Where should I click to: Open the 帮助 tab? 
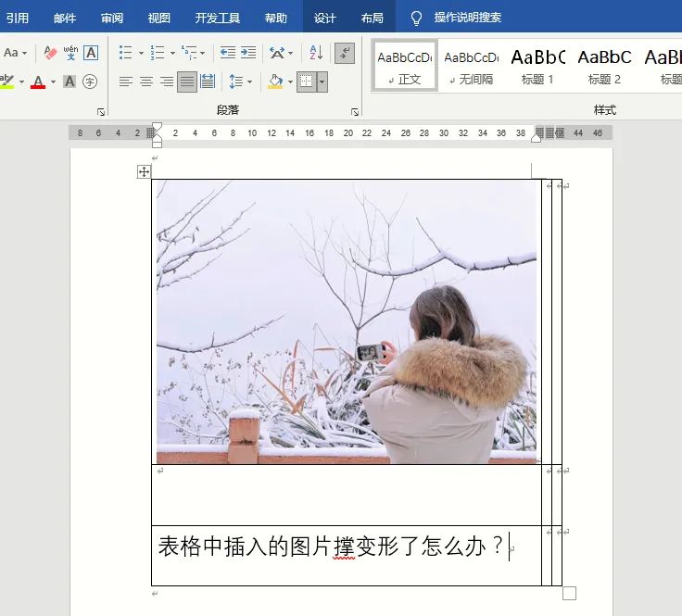[x=276, y=18]
